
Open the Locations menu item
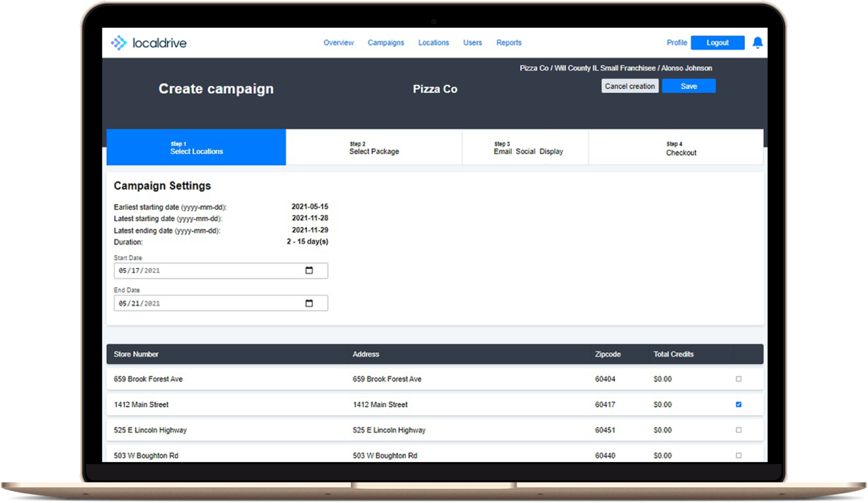pos(434,43)
